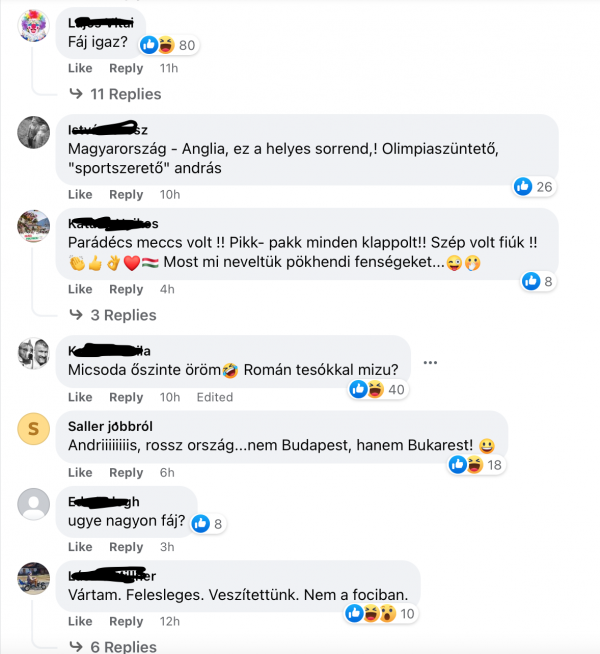This screenshot has width=600, height=654.
Task: Open reactions showing 18 on Saller jobbról comment
Action: coord(477,465)
